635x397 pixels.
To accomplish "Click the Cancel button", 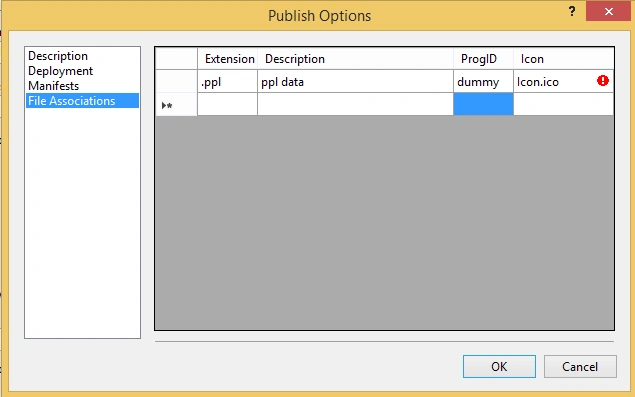I will click(580, 367).
